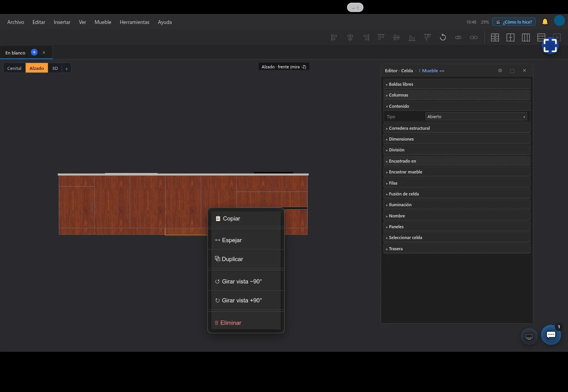
Task: Click the double-door cell toolbar icon
Action: (x=510, y=37)
